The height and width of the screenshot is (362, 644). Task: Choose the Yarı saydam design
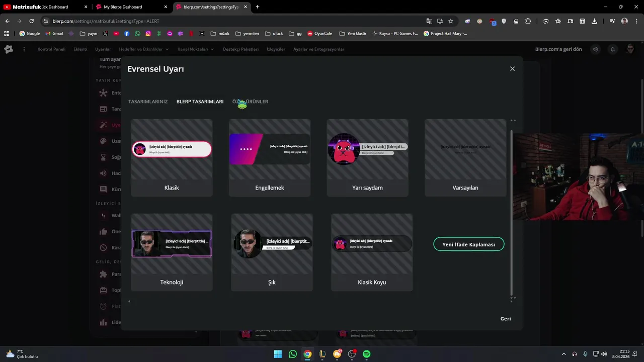pos(367,158)
